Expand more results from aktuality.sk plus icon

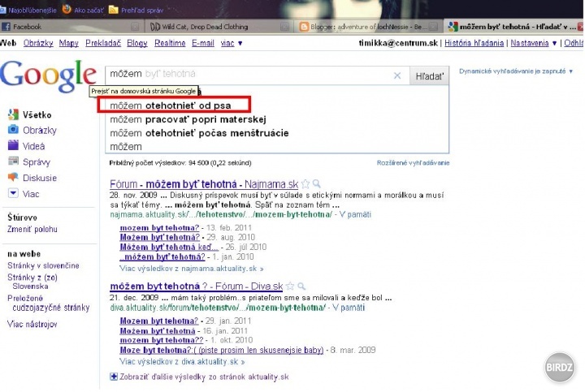(x=114, y=377)
